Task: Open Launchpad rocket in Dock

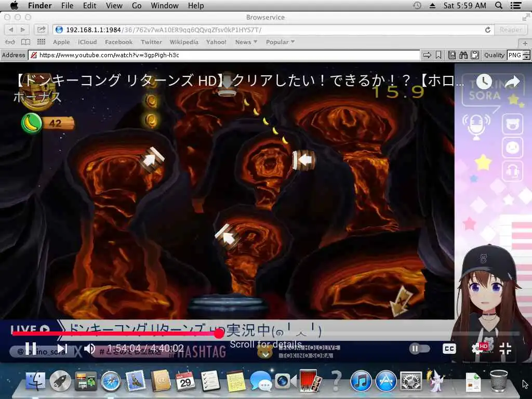Action: coord(60,381)
